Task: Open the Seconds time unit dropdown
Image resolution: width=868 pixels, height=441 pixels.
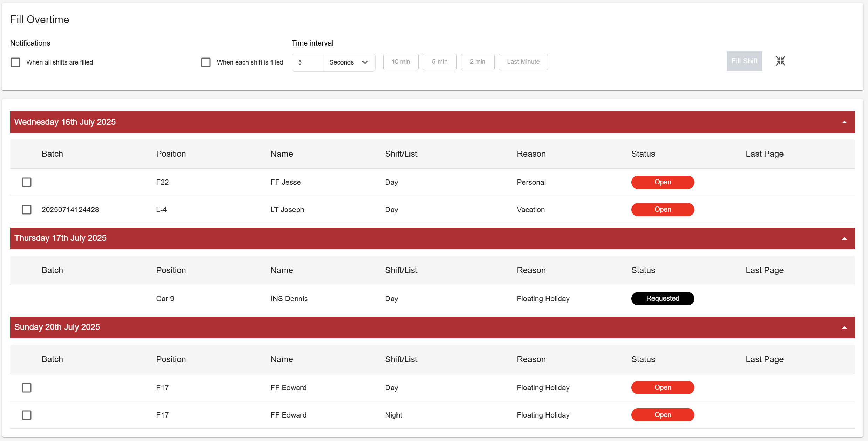Action: (348, 62)
